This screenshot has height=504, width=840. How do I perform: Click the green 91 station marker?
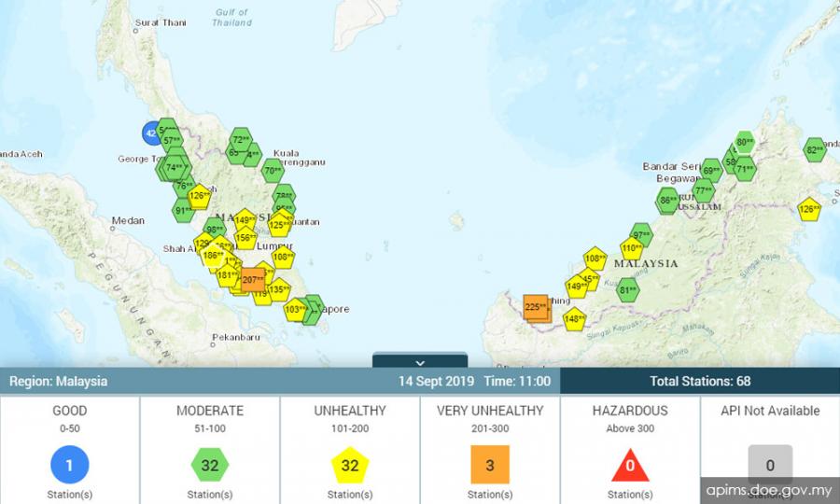point(183,211)
